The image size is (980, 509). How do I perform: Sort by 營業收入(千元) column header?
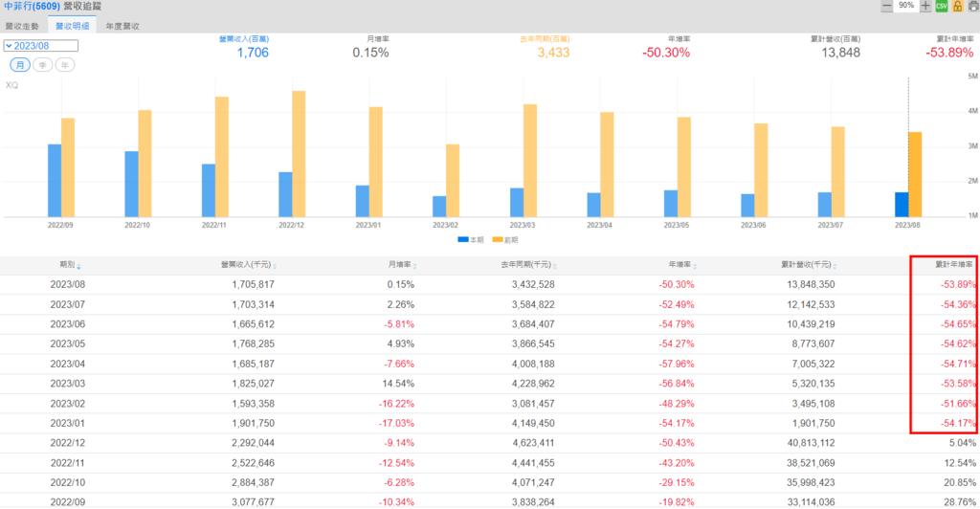click(248, 265)
